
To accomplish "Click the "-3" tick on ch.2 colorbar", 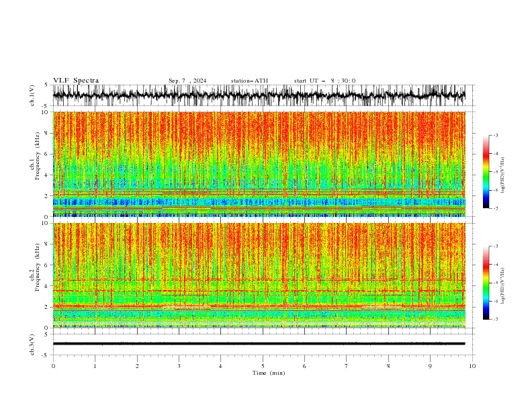I will point(496,246).
